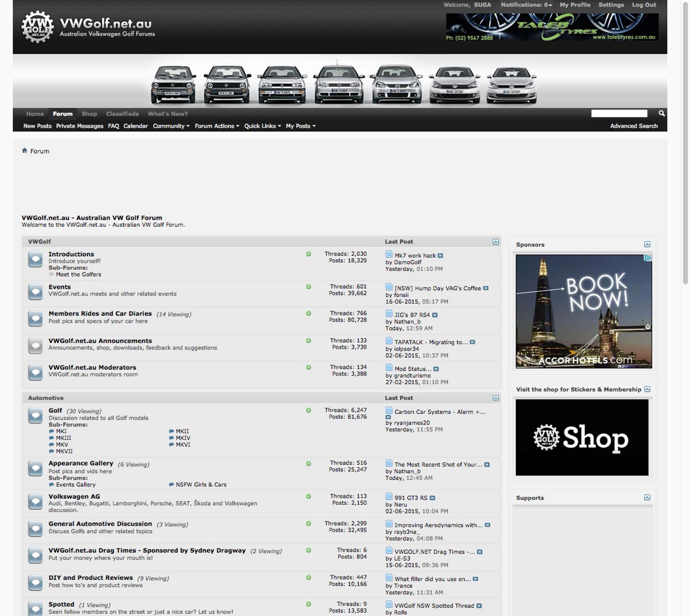
Task: Go to last post of Mk7 work hack
Action: [x=440, y=256]
